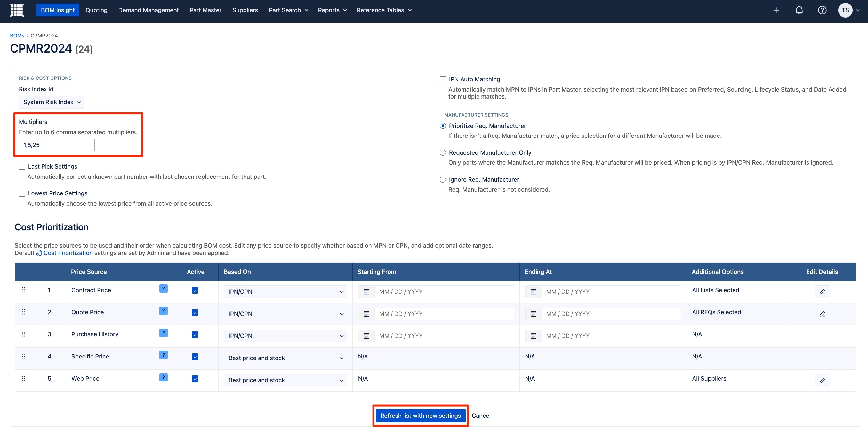Expand the Part Search menu
Image resolution: width=868 pixels, height=428 pixels.
tap(288, 10)
